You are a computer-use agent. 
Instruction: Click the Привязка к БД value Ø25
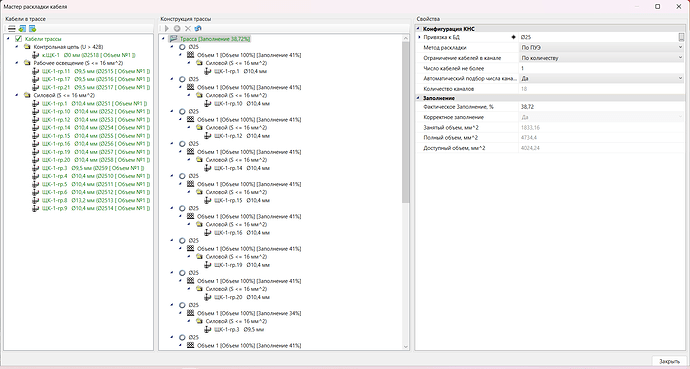click(x=525, y=37)
